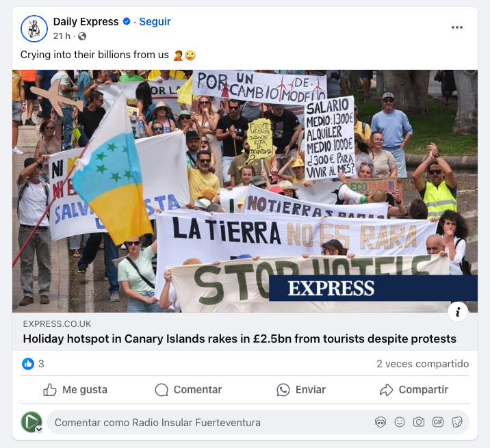Screen dimensions: 490x448
Task: Follow Daily Express via Seguir link
Action: tap(155, 22)
